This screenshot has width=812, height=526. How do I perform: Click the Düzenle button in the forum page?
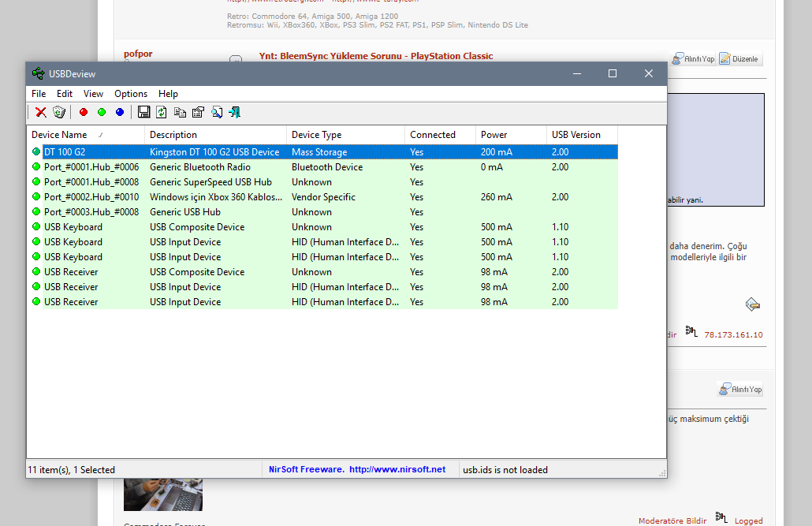pos(739,58)
